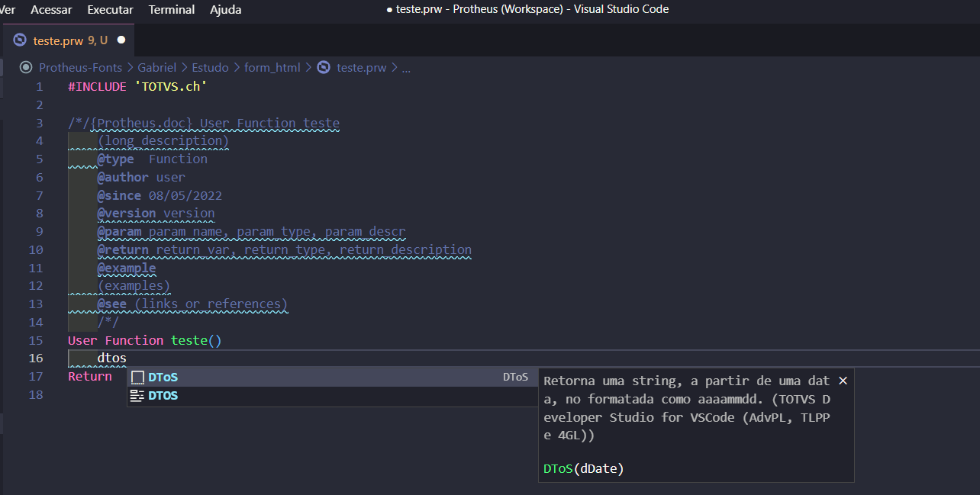Click the DToS(dDate) signature in the popup

(583, 468)
